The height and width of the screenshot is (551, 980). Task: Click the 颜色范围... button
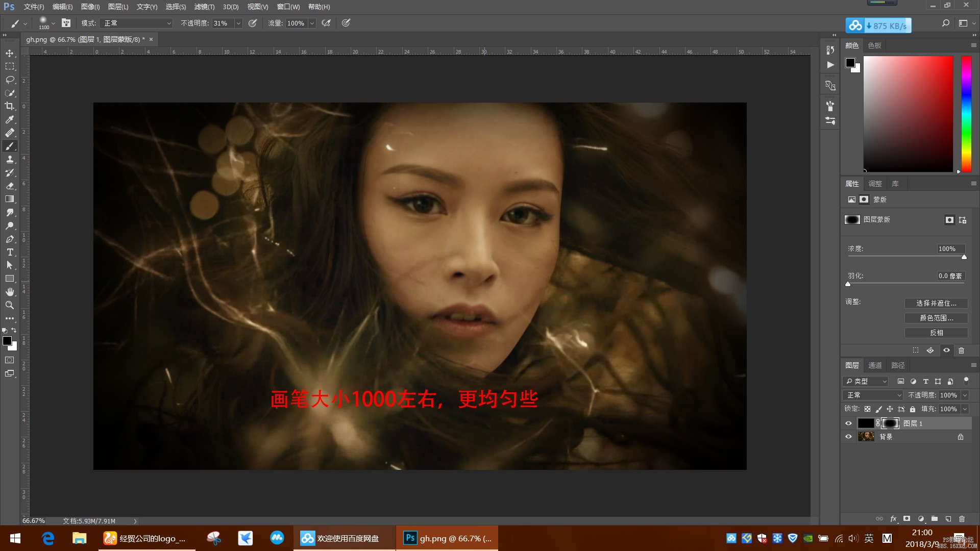coord(936,318)
